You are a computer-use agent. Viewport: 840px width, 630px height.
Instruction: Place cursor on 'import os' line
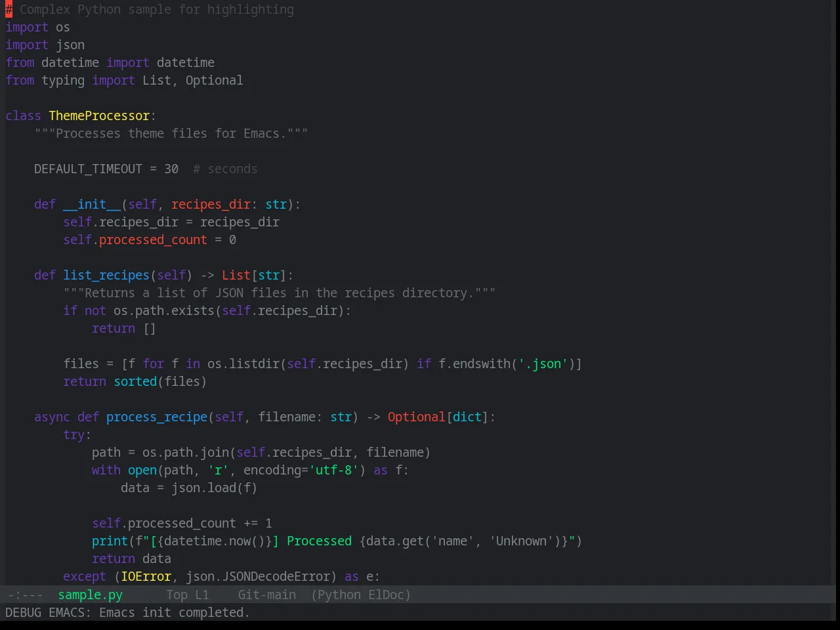point(37,27)
